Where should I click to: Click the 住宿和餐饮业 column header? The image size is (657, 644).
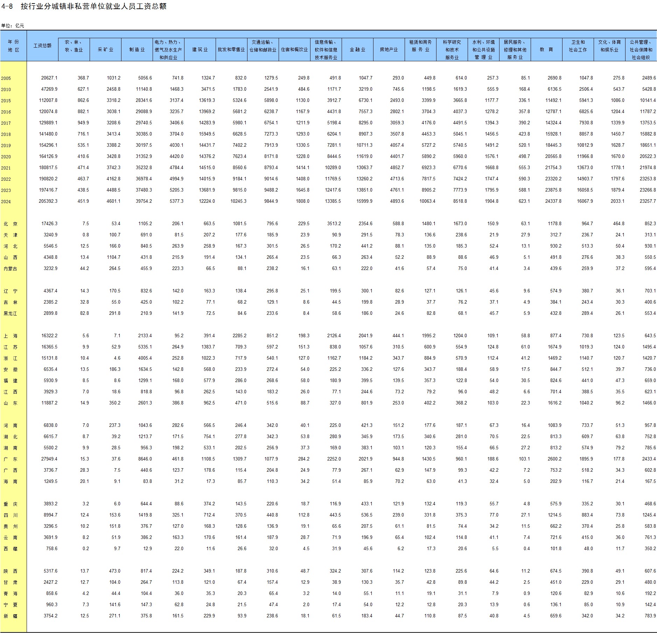pyautogui.click(x=294, y=50)
